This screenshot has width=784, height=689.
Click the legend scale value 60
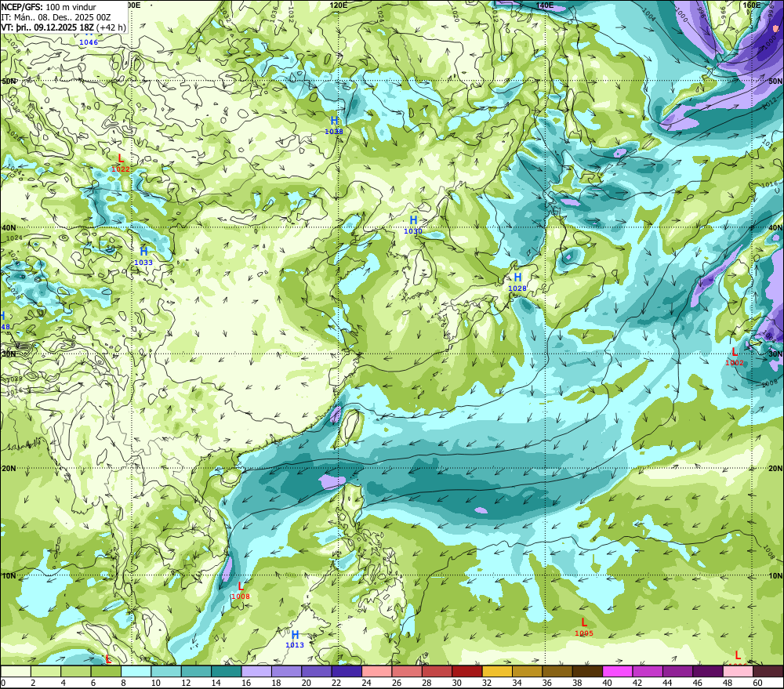757,683
